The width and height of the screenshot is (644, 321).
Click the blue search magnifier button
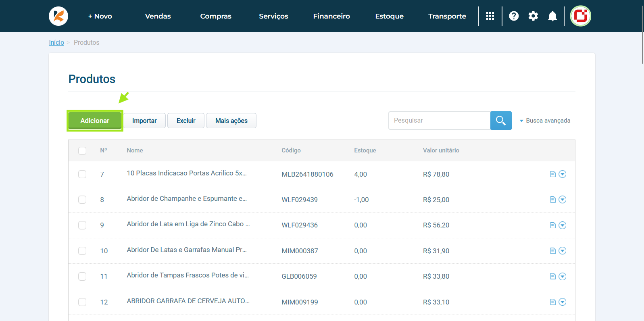tap(501, 121)
